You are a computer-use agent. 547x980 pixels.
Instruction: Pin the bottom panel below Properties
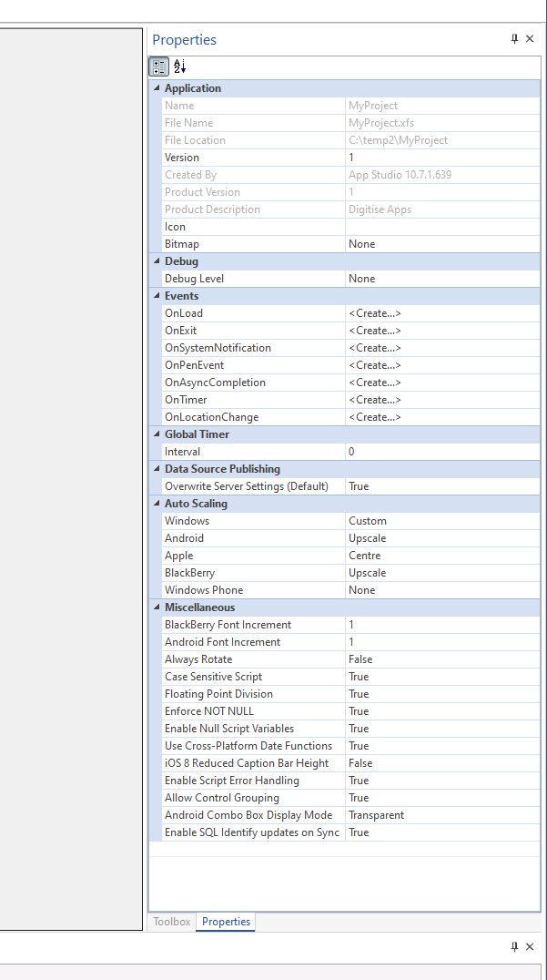point(514,946)
